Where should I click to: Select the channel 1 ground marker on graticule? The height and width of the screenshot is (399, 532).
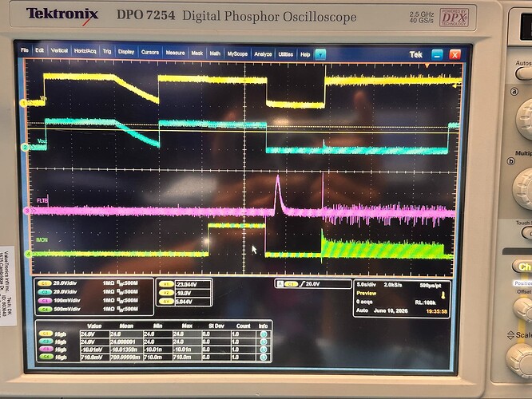(x=23, y=103)
